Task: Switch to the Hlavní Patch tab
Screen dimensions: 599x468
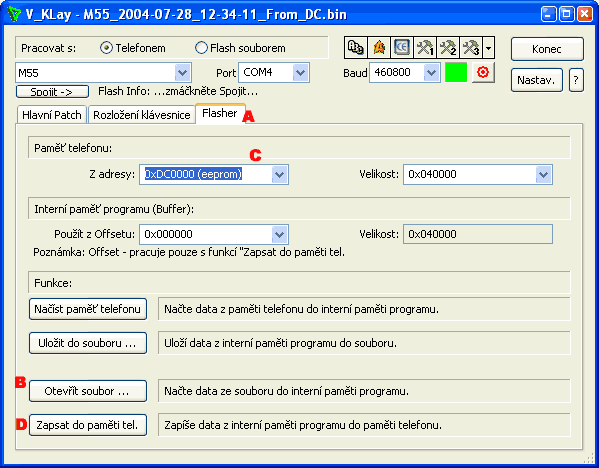Action: [52, 115]
